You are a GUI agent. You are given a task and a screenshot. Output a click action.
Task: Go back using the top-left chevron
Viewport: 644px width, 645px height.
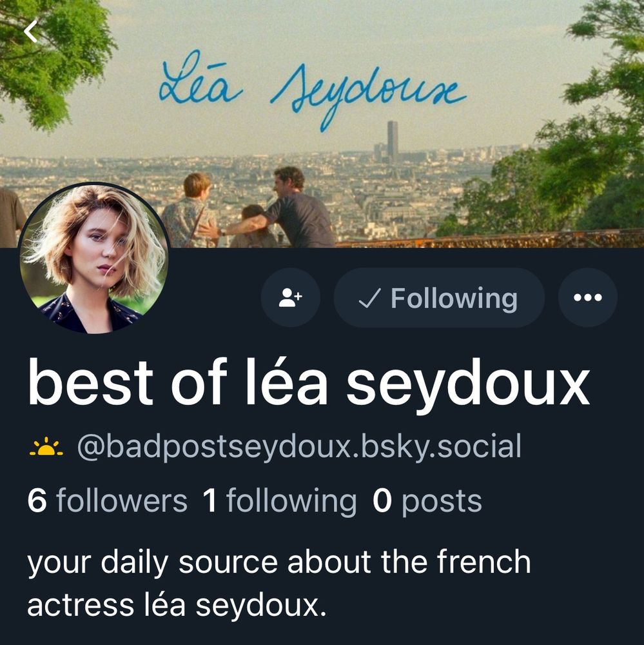tap(31, 32)
